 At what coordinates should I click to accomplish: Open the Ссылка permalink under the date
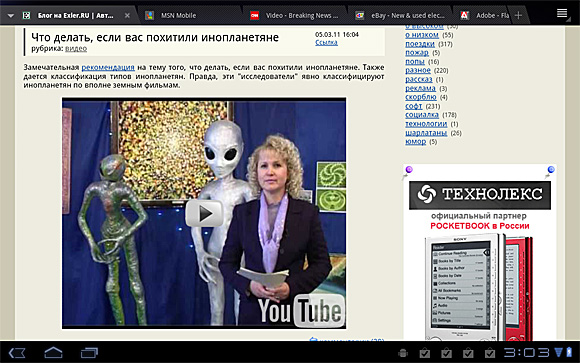[326, 43]
